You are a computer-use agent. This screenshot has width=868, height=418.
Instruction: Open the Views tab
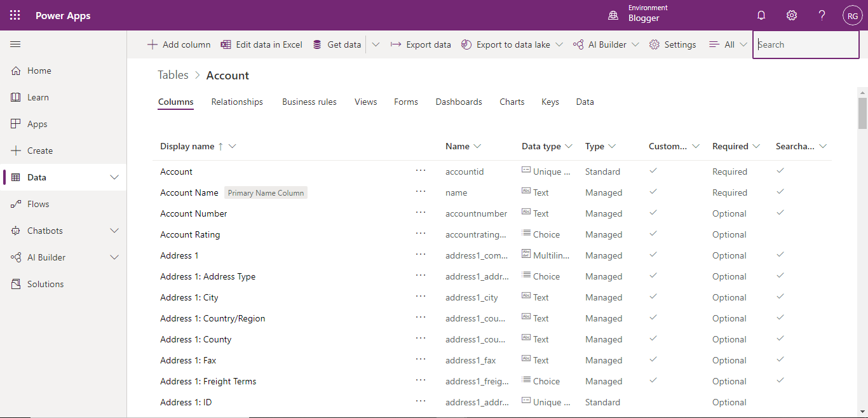(365, 102)
